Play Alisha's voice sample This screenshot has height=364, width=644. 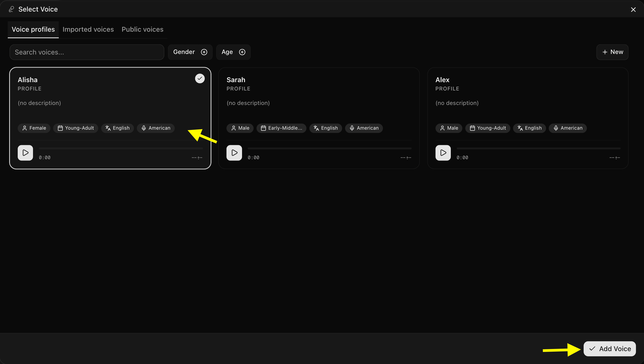(x=25, y=153)
